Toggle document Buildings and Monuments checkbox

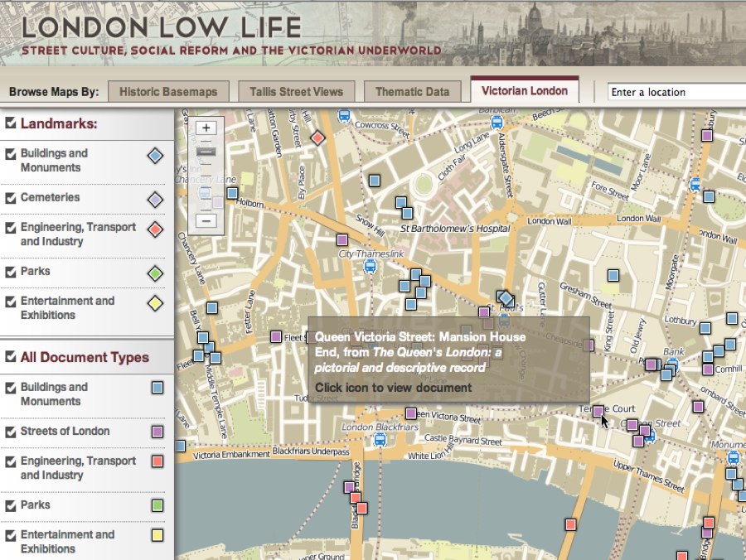pyautogui.click(x=11, y=388)
